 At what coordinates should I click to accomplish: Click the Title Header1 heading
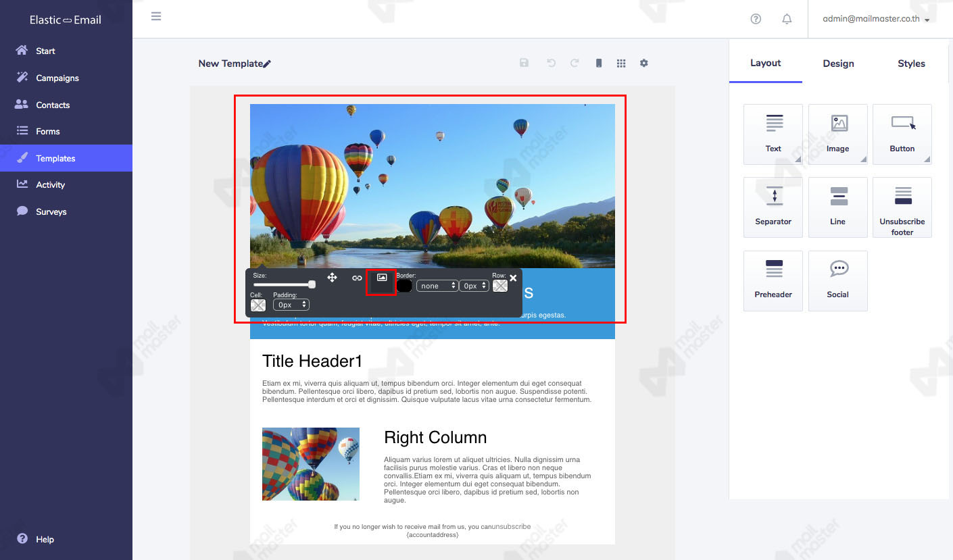click(312, 361)
